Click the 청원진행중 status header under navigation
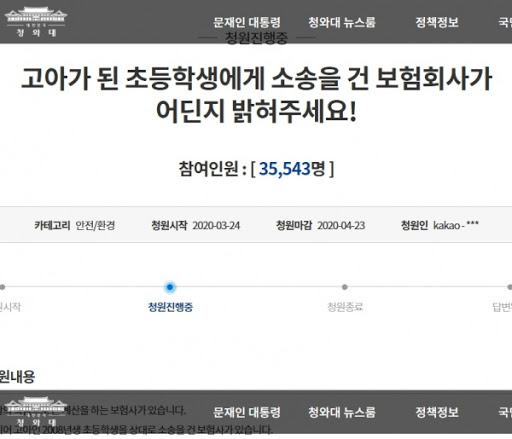The width and height of the screenshot is (512, 439). tap(256, 38)
